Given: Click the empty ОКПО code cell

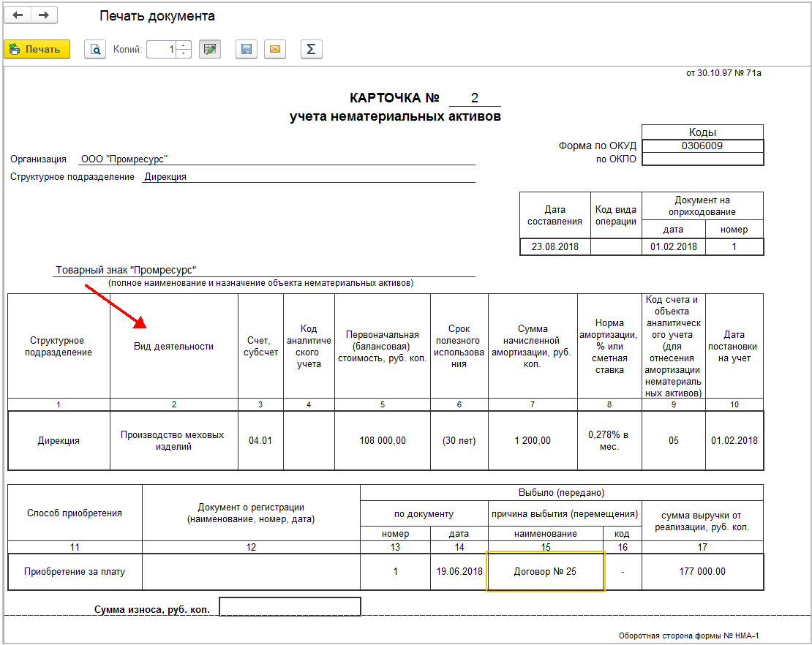Looking at the screenshot, I should pyautogui.click(x=702, y=159).
